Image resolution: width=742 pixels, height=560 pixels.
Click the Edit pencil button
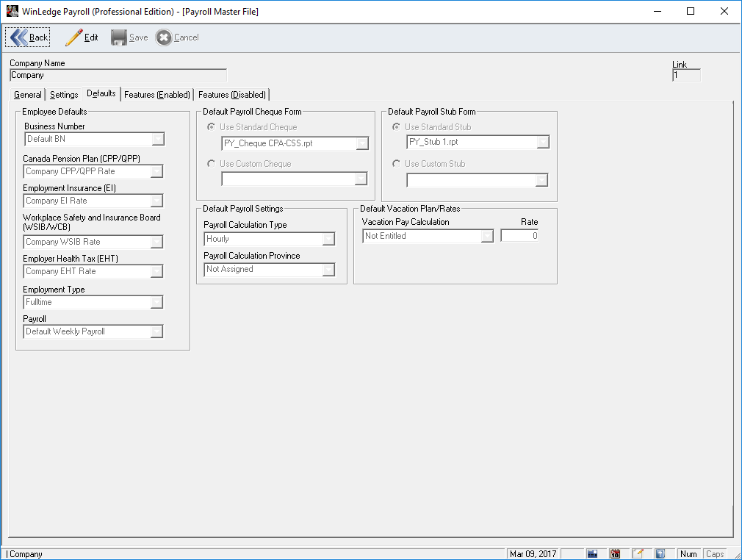[82, 37]
